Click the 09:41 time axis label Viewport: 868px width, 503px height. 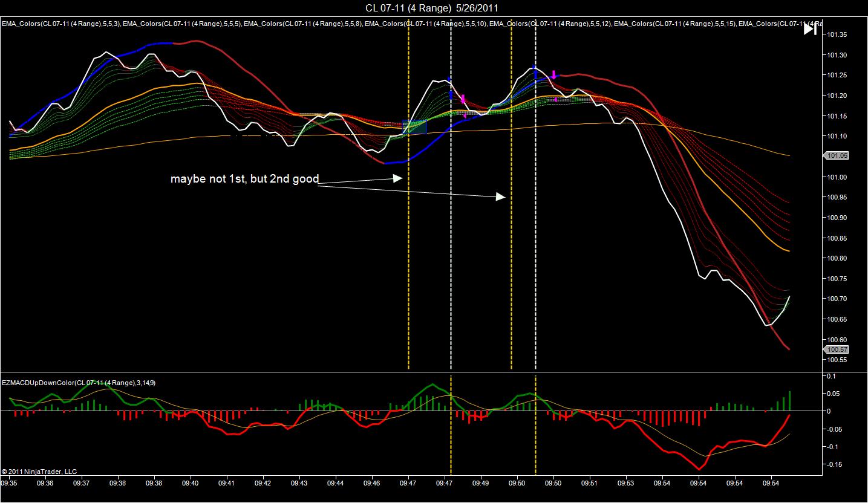[x=227, y=484]
